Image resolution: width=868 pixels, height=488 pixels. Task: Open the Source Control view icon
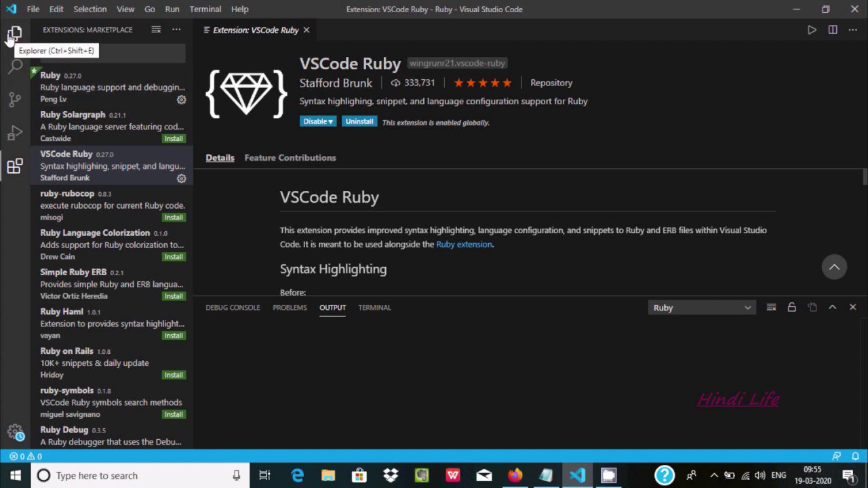click(15, 100)
